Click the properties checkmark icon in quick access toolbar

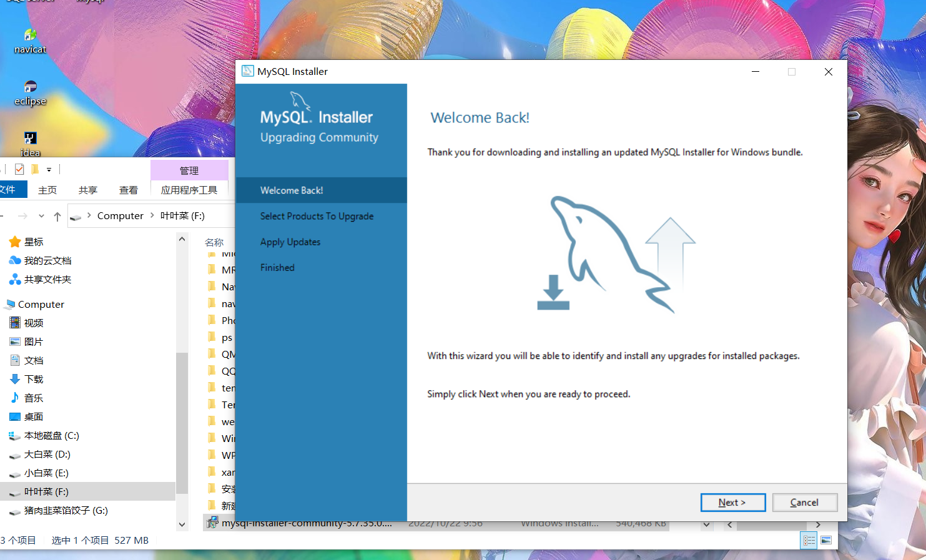19,169
